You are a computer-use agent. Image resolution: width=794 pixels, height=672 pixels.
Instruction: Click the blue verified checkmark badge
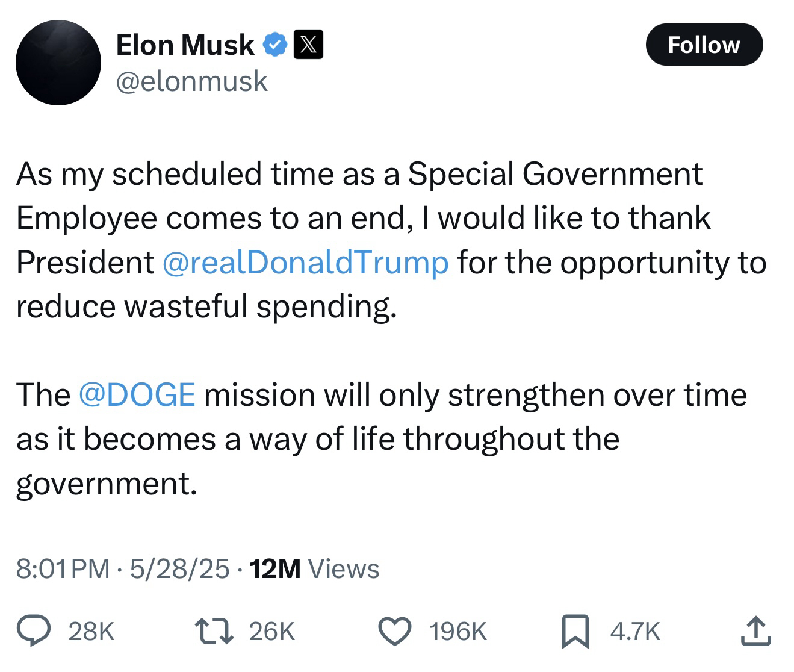pyautogui.click(x=275, y=45)
